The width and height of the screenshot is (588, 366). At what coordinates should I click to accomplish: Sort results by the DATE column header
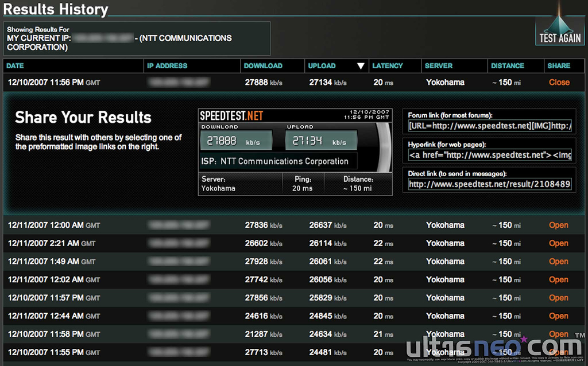pos(15,66)
